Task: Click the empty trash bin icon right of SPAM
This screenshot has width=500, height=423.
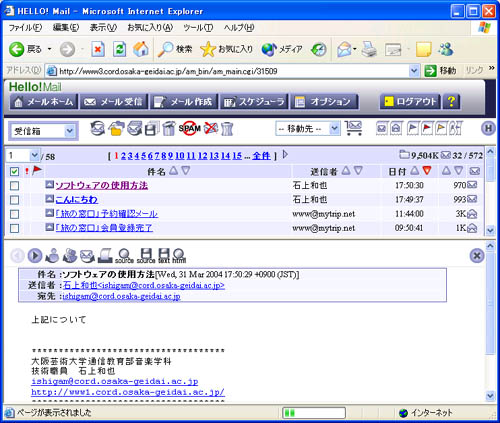Action: coord(227,128)
